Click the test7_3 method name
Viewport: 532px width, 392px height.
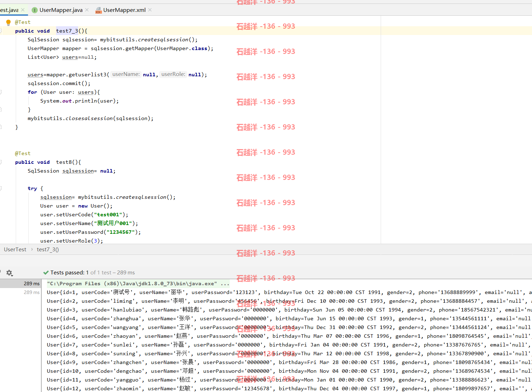(x=67, y=31)
